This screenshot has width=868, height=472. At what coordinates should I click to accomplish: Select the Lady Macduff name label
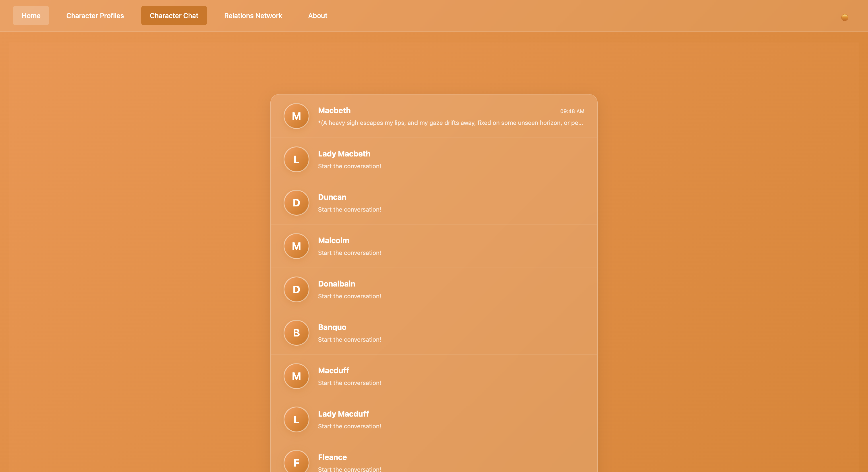(343, 414)
